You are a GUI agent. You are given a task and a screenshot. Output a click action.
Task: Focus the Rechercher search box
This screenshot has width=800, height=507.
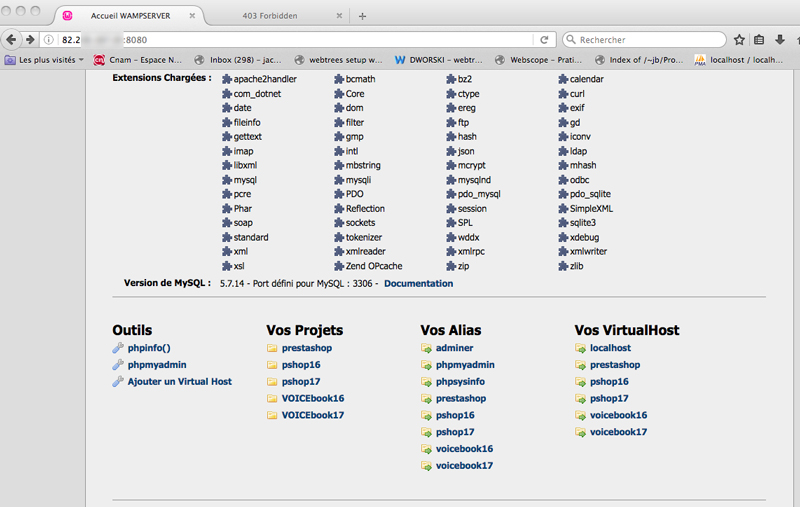(x=644, y=40)
